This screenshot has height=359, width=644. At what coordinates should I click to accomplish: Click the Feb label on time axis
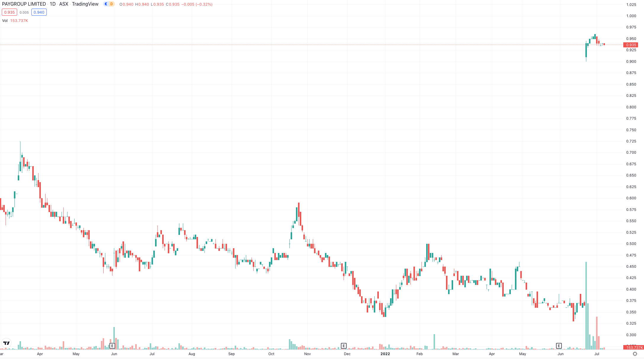(x=419, y=354)
